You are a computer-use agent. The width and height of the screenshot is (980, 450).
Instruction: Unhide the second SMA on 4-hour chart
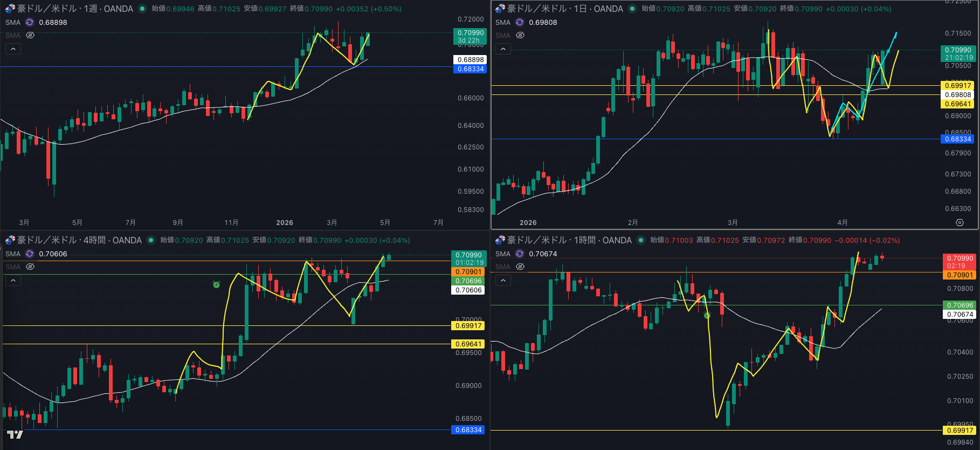30,267
